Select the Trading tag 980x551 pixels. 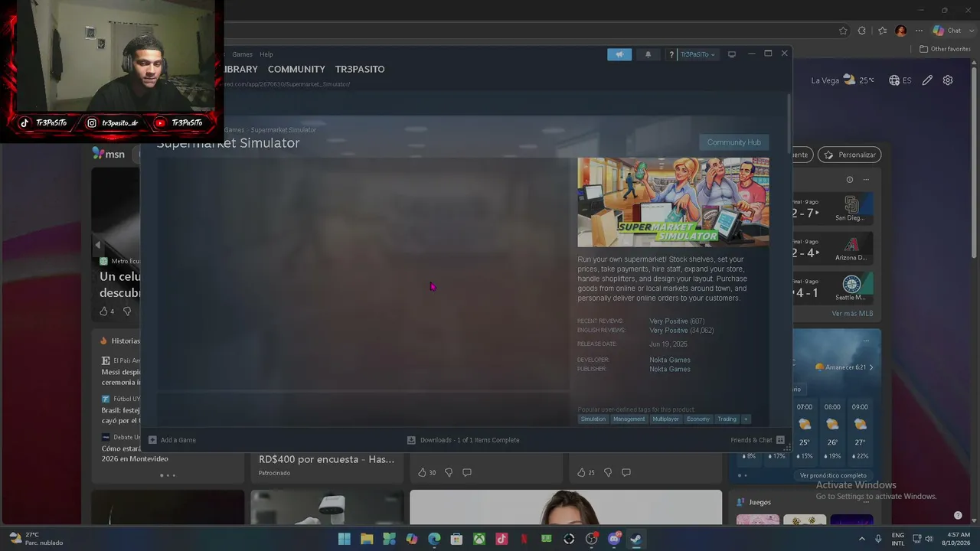coord(727,419)
